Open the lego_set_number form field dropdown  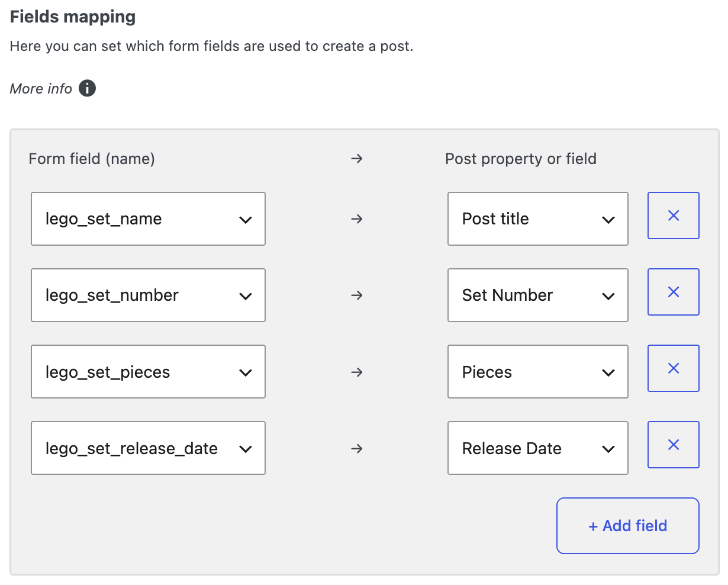pos(148,295)
